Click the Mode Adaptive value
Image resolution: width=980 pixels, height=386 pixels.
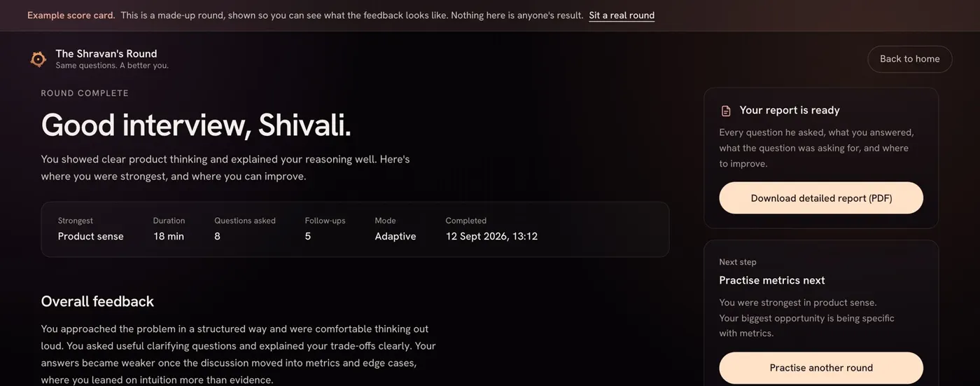pos(395,237)
